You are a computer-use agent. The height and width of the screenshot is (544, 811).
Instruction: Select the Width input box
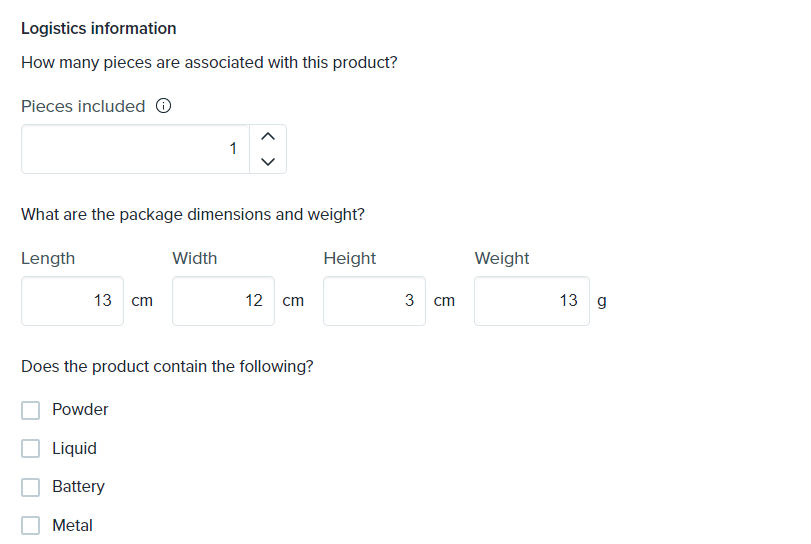point(223,301)
